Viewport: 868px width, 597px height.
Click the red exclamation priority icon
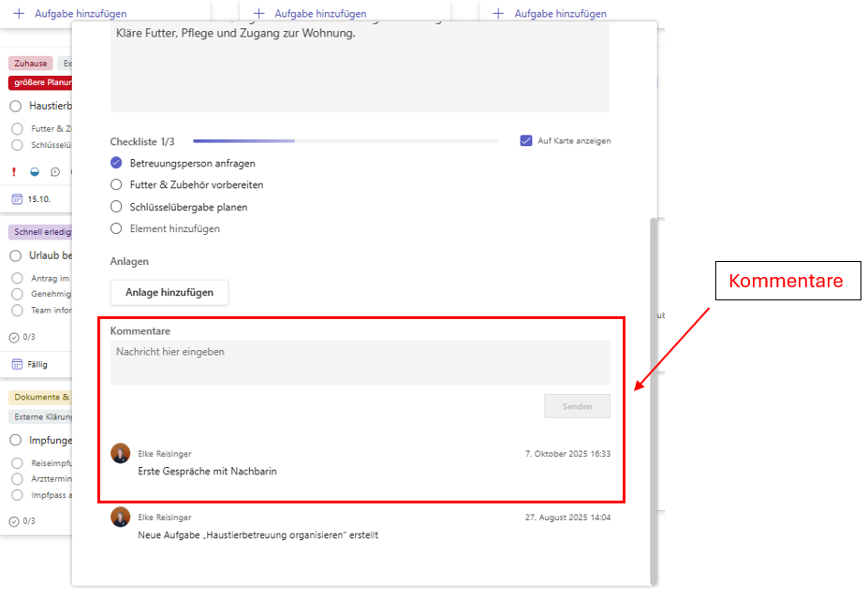click(x=14, y=172)
